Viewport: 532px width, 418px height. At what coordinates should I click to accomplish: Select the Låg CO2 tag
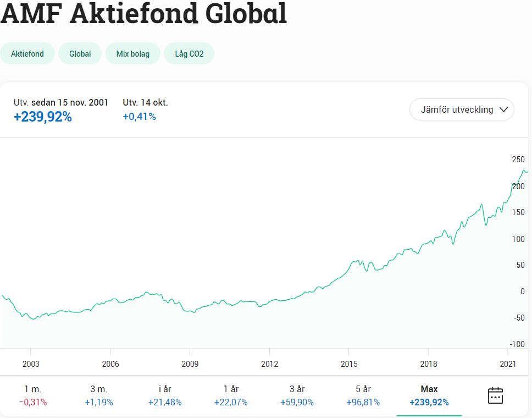[x=189, y=54]
